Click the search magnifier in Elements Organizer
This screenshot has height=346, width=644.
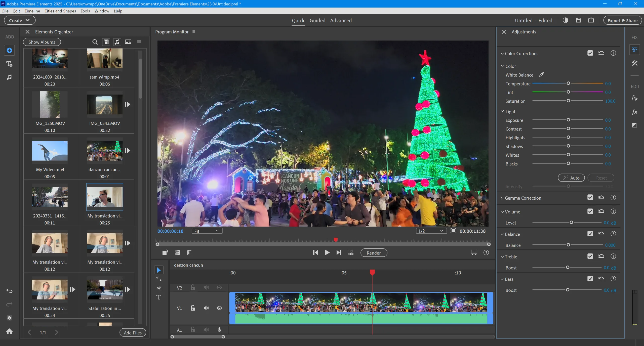(x=95, y=42)
